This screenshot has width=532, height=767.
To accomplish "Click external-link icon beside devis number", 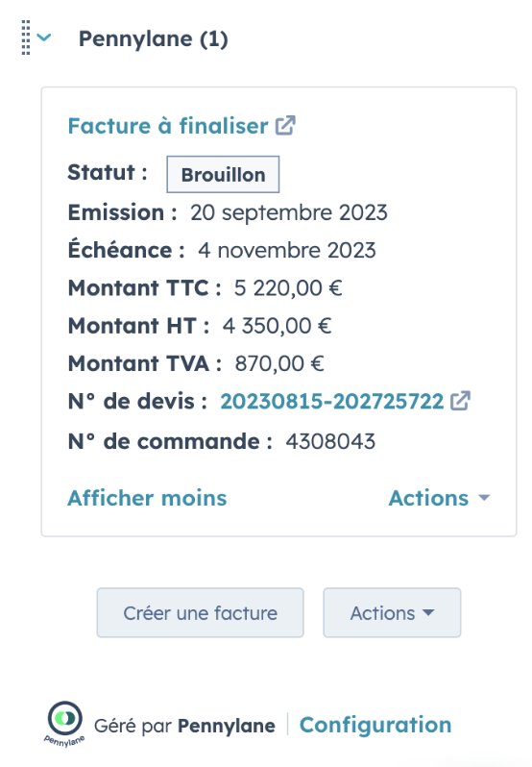I will pyautogui.click(x=460, y=401).
